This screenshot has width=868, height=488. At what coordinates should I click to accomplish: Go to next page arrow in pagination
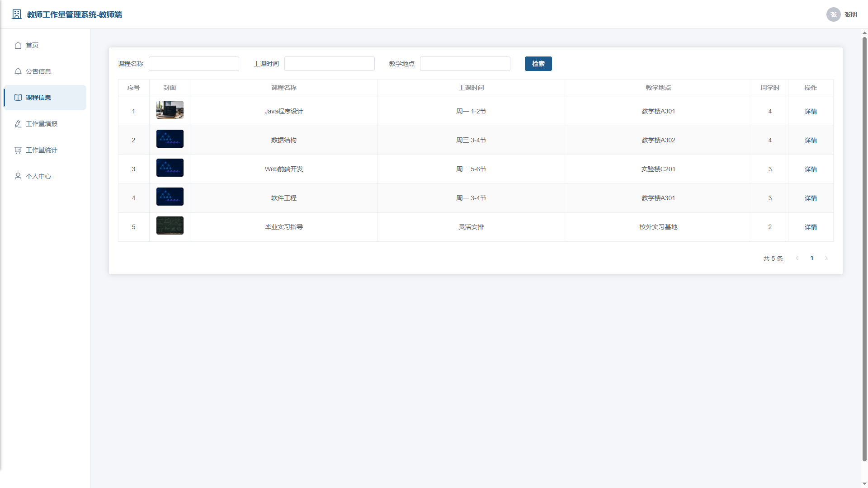(826, 258)
